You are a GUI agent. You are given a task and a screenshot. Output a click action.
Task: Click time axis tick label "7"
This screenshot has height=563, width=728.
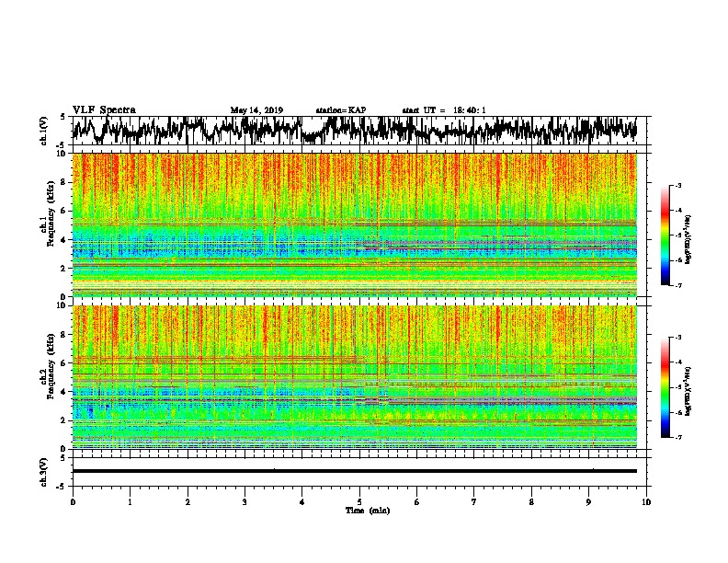tap(474, 502)
